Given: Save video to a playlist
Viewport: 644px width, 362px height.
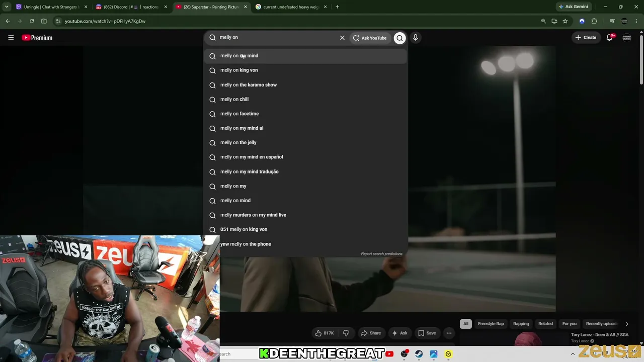Looking at the screenshot, I should [x=427, y=333].
